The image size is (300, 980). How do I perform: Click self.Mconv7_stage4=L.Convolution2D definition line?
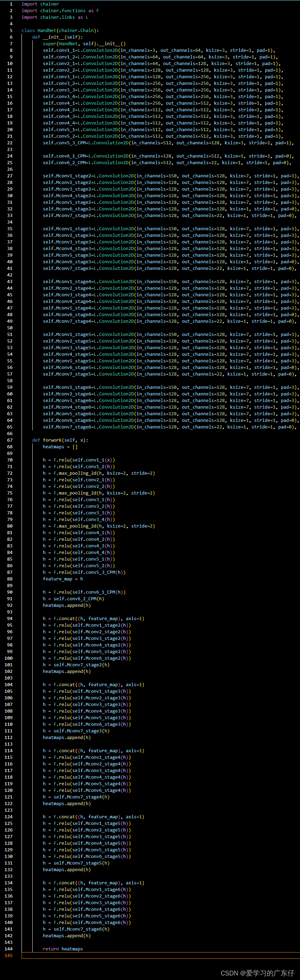click(x=169, y=321)
